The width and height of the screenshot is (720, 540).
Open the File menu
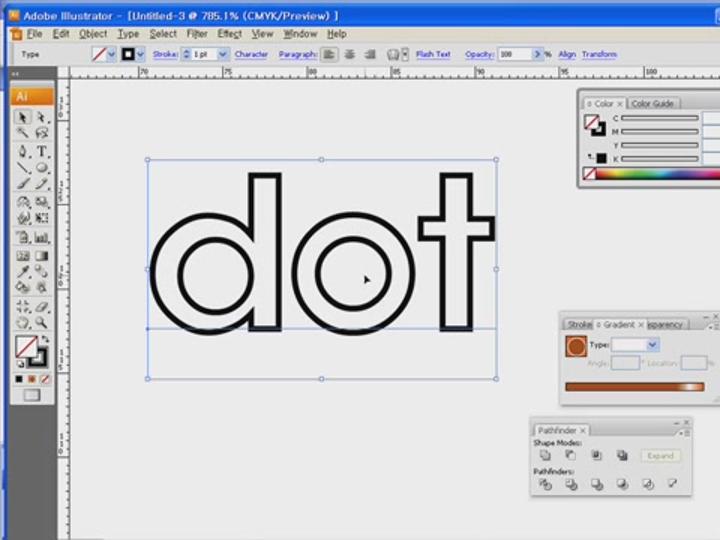coord(34,34)
